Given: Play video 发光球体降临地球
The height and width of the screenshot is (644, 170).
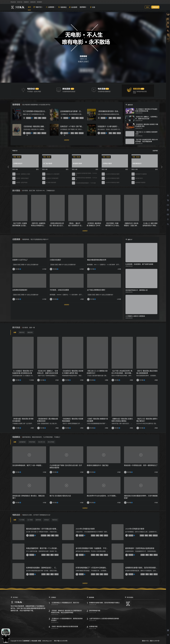Looking at the screenshot, I should [x=29, y=455].
